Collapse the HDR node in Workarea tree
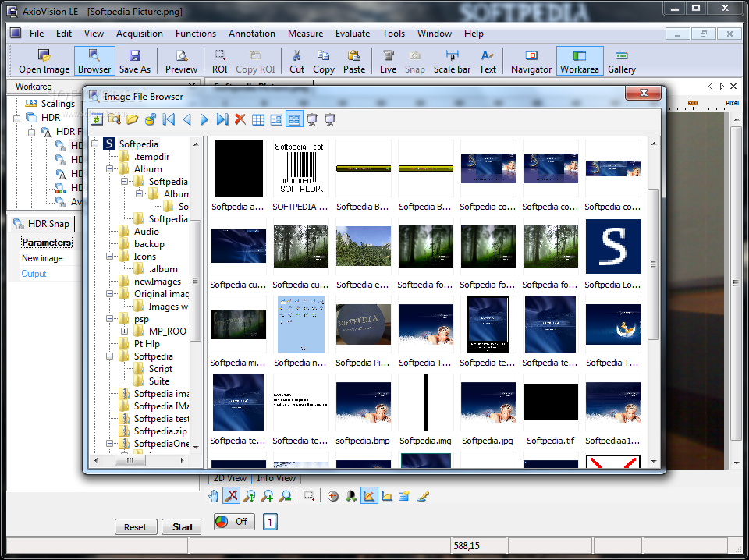This screenshot has width=749, height=560. click(x=16, y=118)
